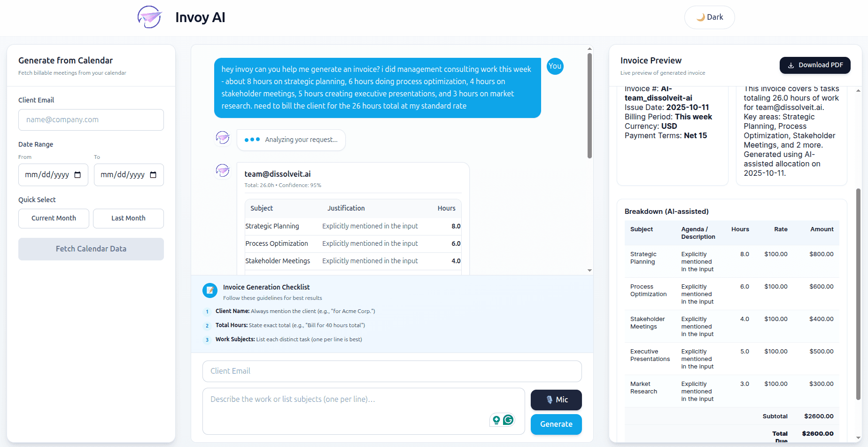868x447 pixels.
Task: Toggle Dark mode button
Action: point(709,17)
